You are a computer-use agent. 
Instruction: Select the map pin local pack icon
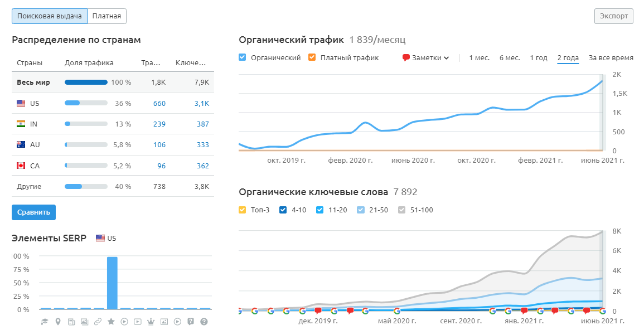coord(58,322)
